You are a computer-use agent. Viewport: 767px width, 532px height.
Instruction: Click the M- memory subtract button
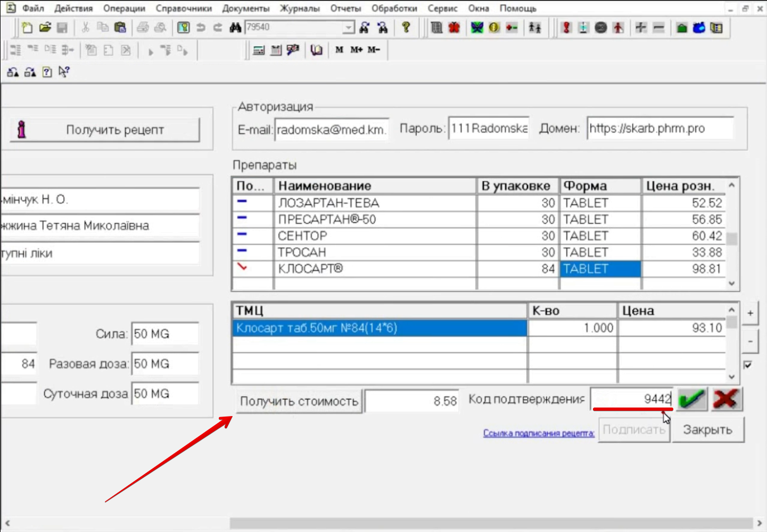coord(374,50)
